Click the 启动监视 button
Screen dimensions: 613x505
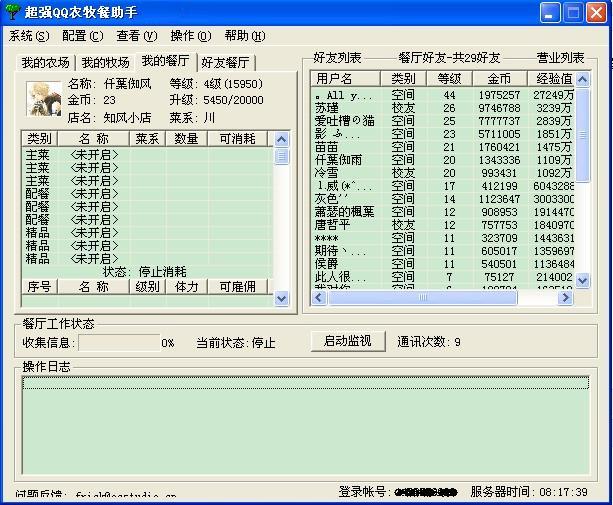tap(348, 341)
